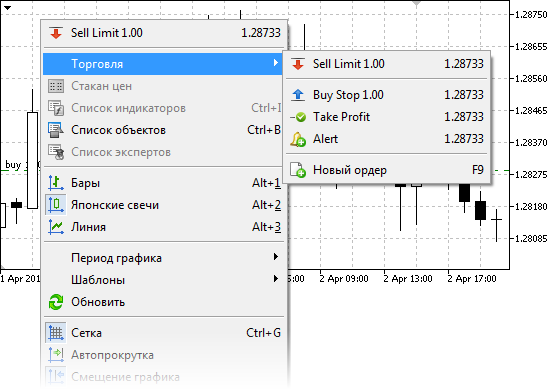Click the Sell Limit red arrow icon in submenu
The width and height of the screenshot is (557, 389).
[x=298, y=64]
